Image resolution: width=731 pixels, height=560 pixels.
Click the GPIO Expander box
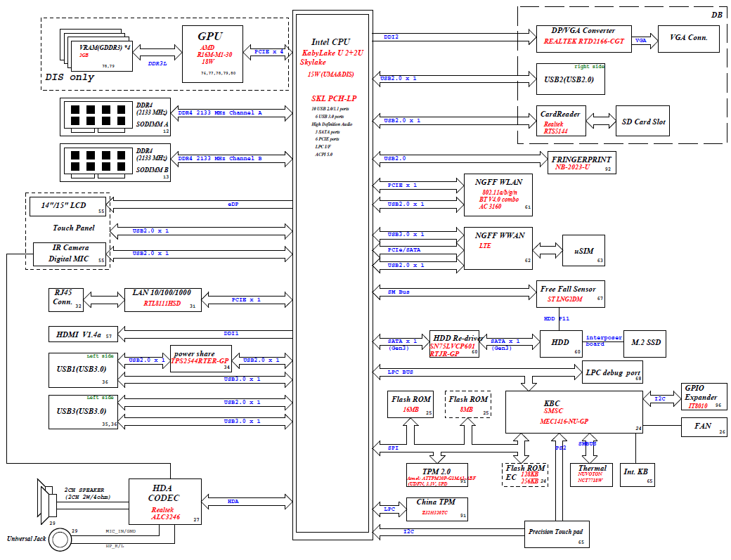coord(704,396)
